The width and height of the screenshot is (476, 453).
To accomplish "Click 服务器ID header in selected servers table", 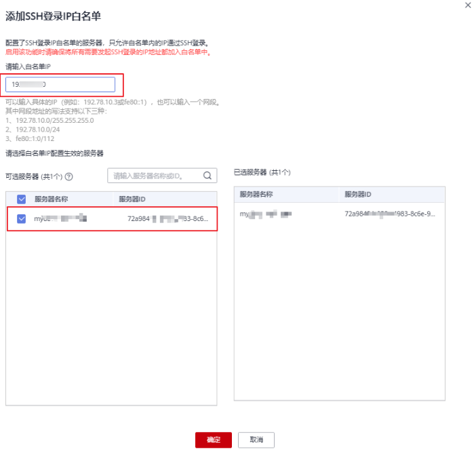I will 358,195.
